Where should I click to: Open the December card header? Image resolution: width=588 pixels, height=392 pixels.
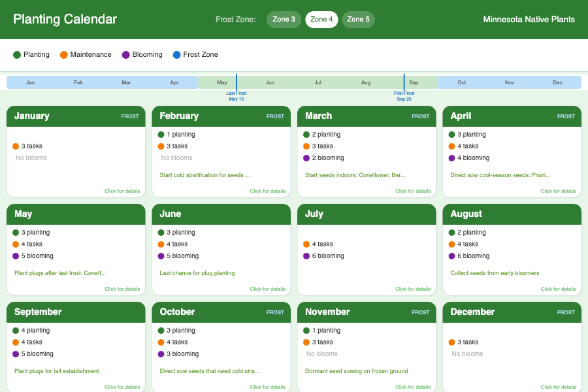click(x=512, y=312)
